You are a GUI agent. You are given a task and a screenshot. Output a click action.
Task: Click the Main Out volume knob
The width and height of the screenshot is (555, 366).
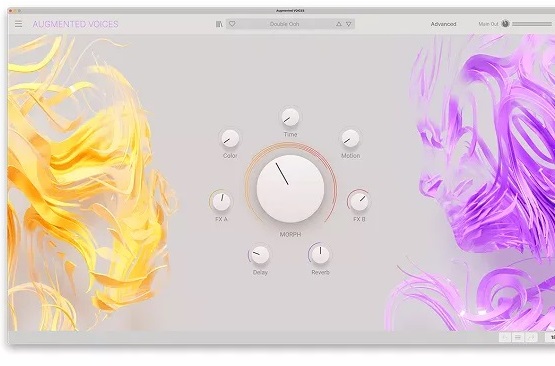[505, 24]
